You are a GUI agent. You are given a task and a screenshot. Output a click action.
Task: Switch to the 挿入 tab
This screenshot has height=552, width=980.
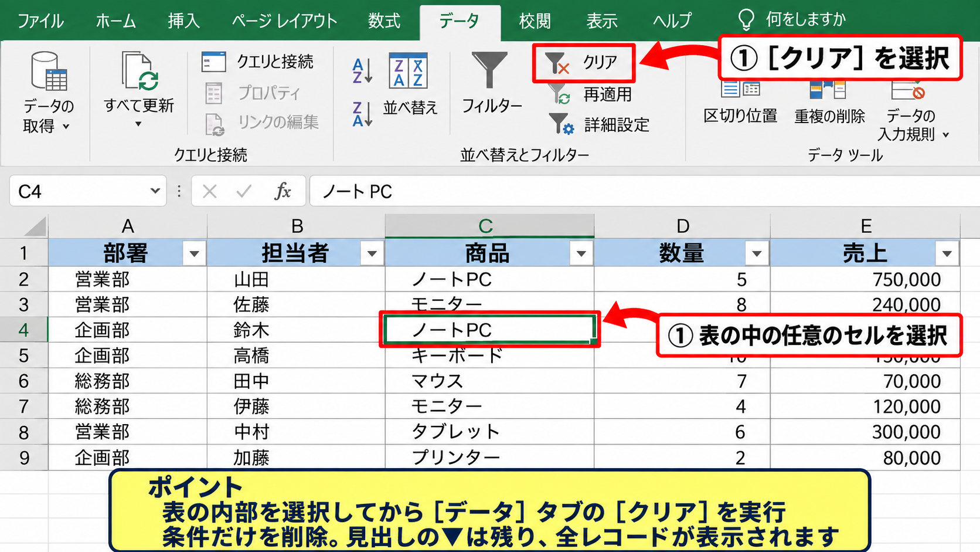click(184, 21)
